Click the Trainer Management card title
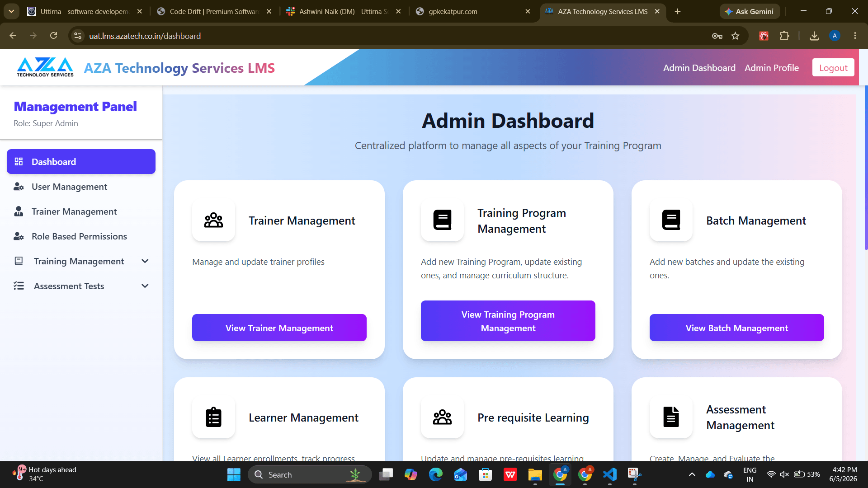This screenshot has width=868, height=488. click(302, 221)
